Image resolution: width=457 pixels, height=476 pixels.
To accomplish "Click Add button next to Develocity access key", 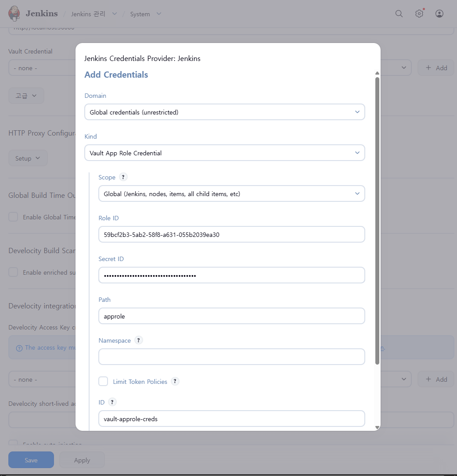I will tap(436, 379).
